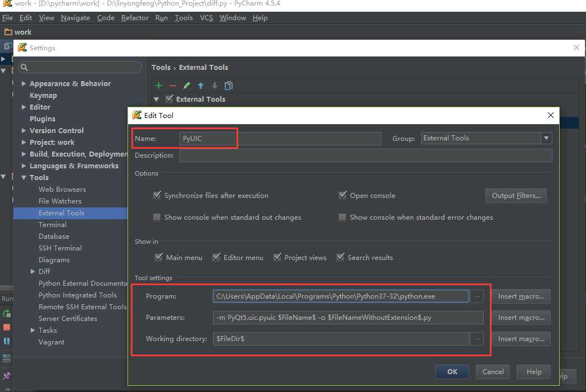
Task: Open the Edit menu
Action: coord(25,18)
